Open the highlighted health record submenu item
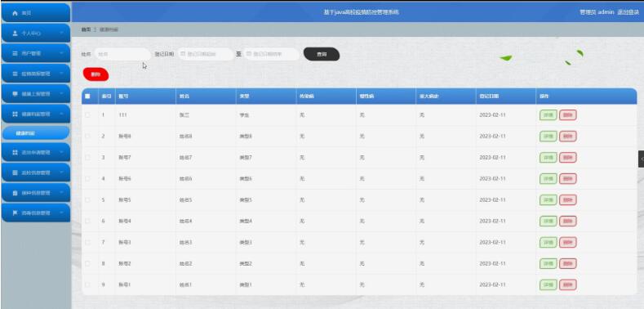Viewport: 644px width, 309px height. tap(36, 133)
